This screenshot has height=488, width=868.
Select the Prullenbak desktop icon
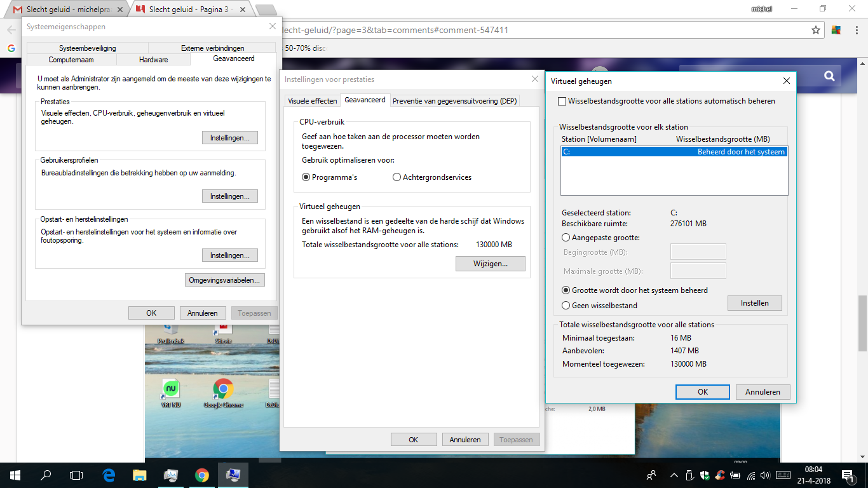pyautogui.click(x=171, y=334)
